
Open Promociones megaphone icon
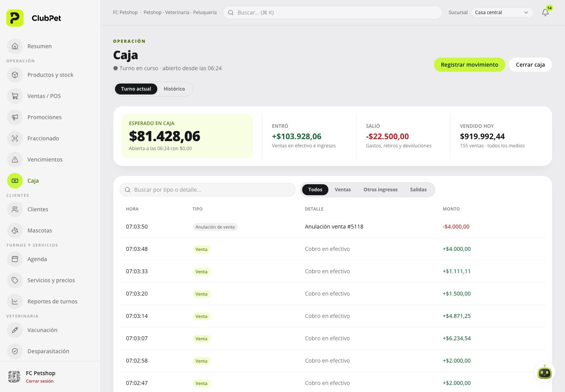coord(15,117)
